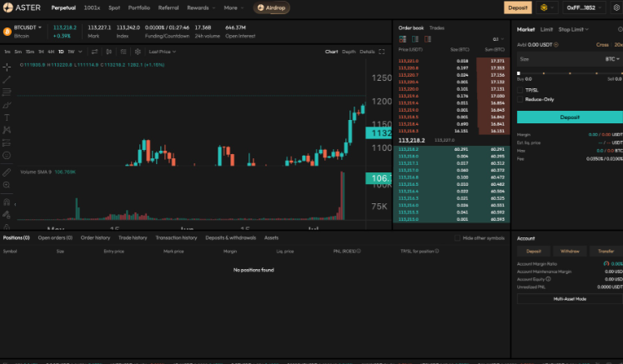Open the wallet address 0xFF...1852 dropdown
Screen dimensions: 623x364
584,7
